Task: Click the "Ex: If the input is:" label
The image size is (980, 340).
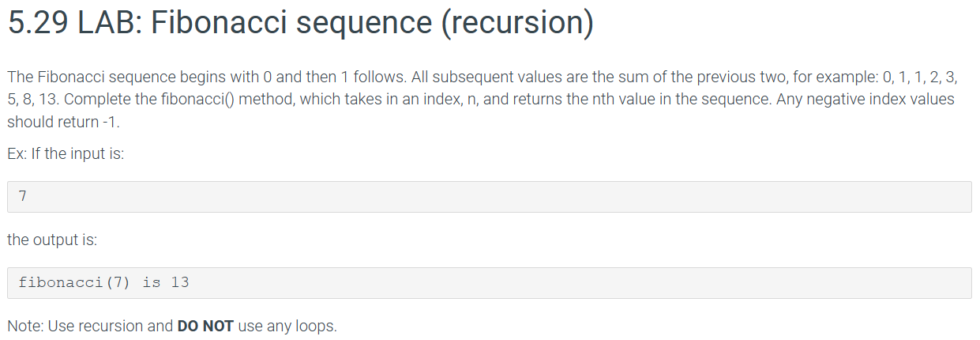Action: tap(66, 153)
